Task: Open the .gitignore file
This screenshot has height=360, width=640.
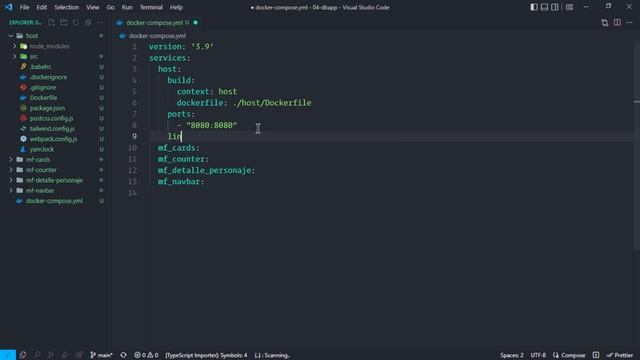Action: pos(42,87)
